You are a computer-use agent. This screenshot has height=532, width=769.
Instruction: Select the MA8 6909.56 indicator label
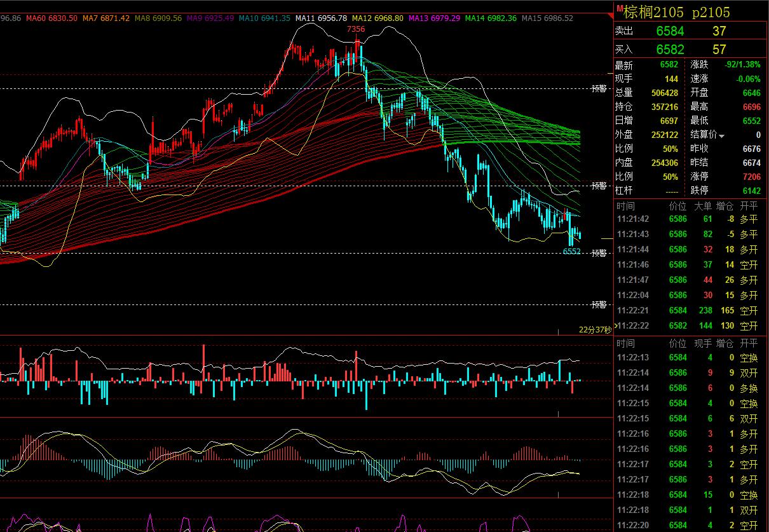158,18
